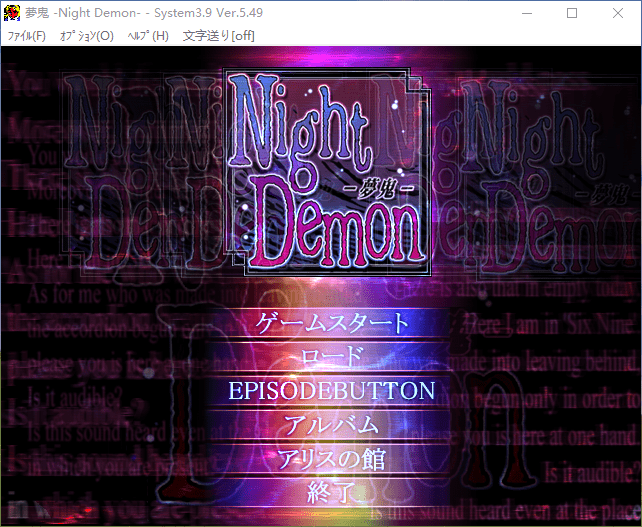Maximize the game window
642x527 pixels.
point(572,13)
